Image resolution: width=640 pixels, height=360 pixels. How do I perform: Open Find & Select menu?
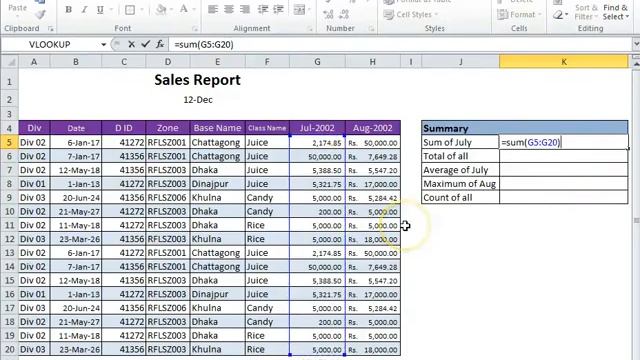[x=616, y=12]
